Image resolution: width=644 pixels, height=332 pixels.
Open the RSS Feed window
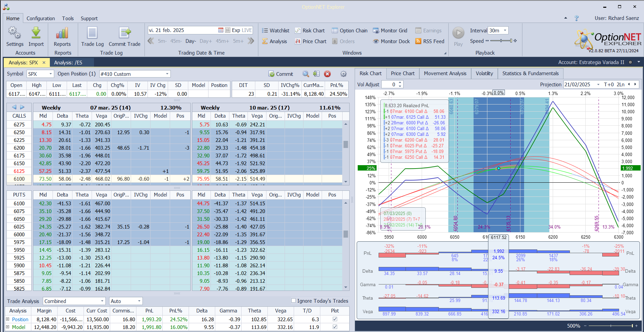tap(430, 41)
